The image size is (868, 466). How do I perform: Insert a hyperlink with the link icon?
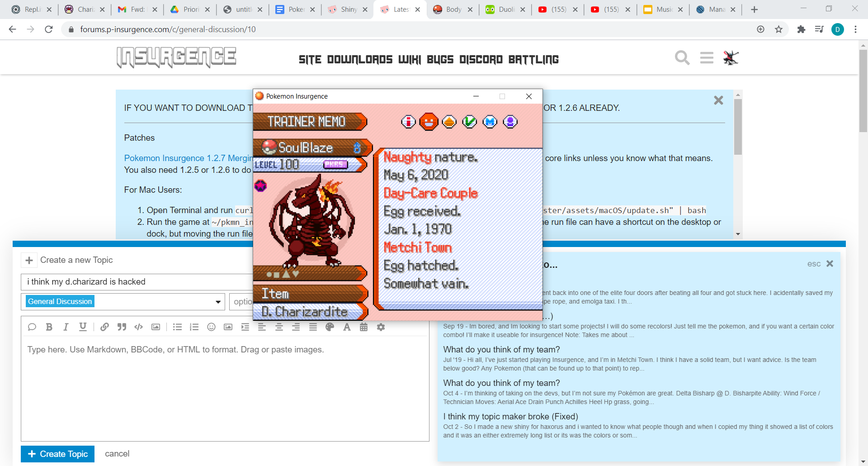104,327
